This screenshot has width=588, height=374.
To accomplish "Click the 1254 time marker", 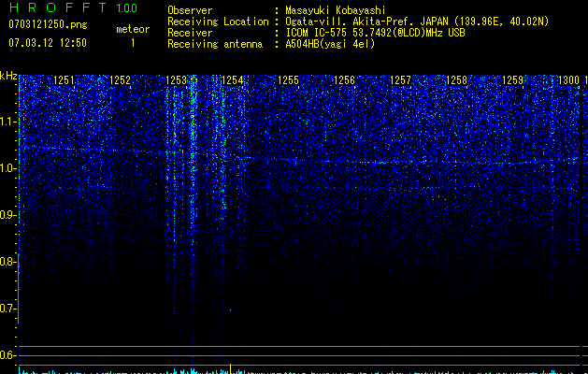I will click(232, 80).
